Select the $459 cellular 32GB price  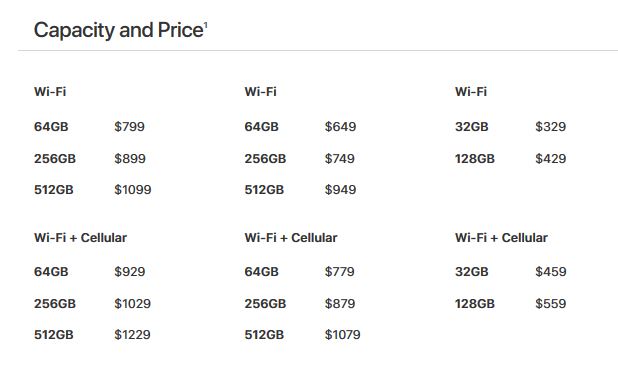551,272
